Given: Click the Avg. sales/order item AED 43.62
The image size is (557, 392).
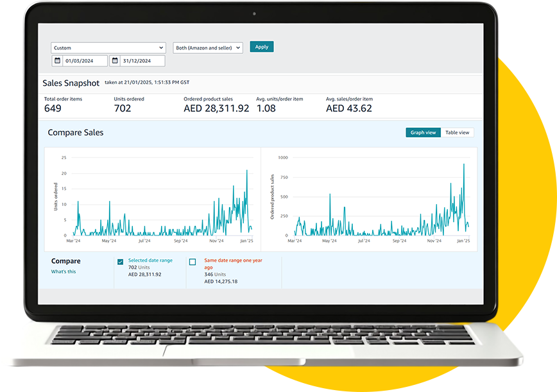Looking at the screenshot, I should [x=348, y=108].
